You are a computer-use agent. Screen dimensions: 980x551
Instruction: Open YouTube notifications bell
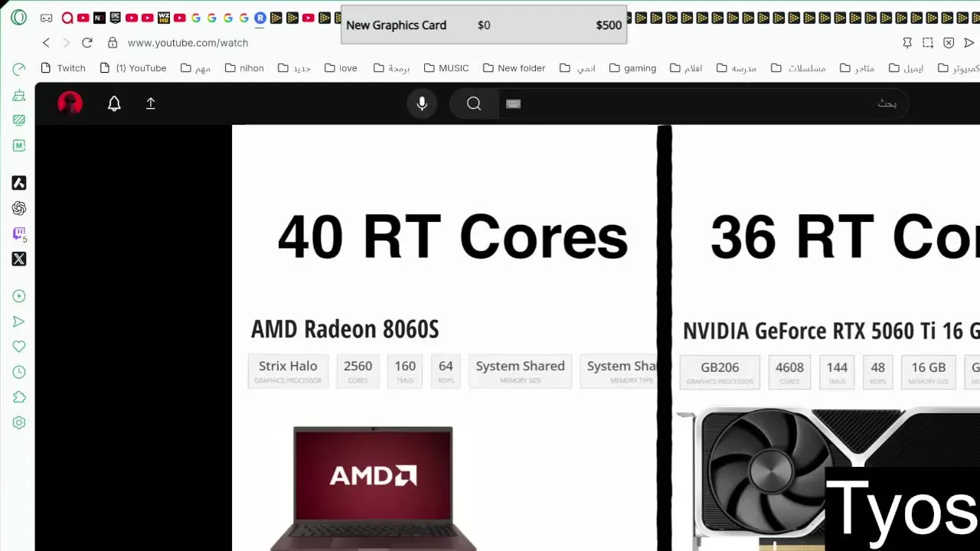(114, 103)
